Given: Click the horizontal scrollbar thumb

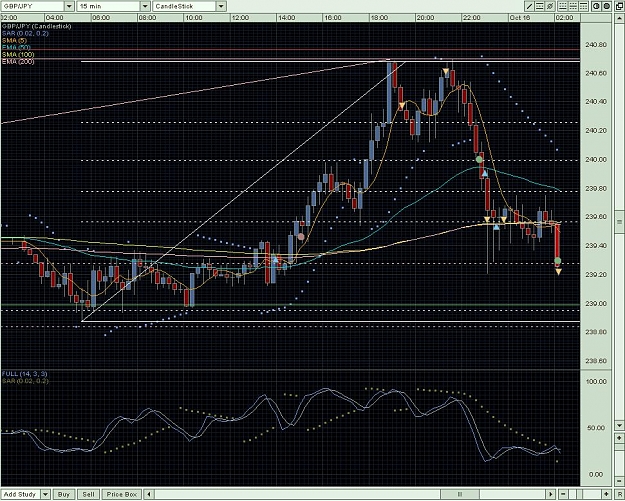Looking at the screenshot, I should [x=460, y=494].
